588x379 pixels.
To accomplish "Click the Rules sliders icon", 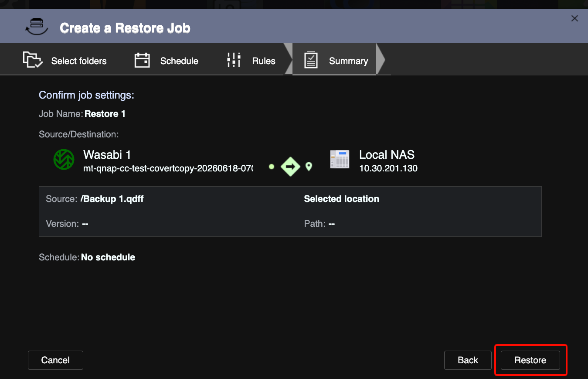I will (x=234, y=60).
